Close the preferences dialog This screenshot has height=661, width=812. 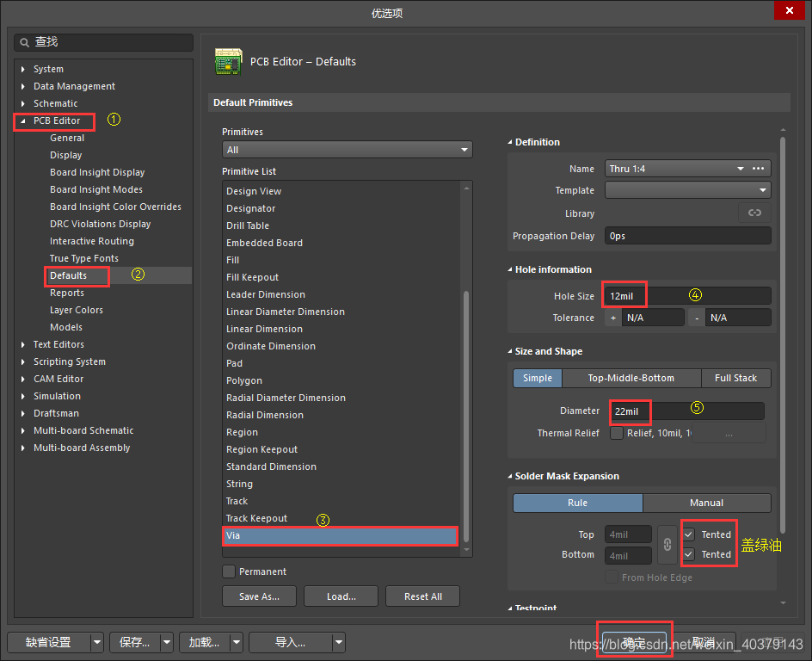point(790,10)
